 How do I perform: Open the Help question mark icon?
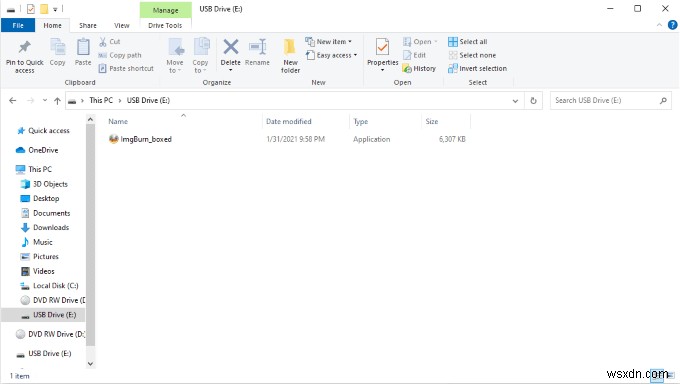point(672,25)
